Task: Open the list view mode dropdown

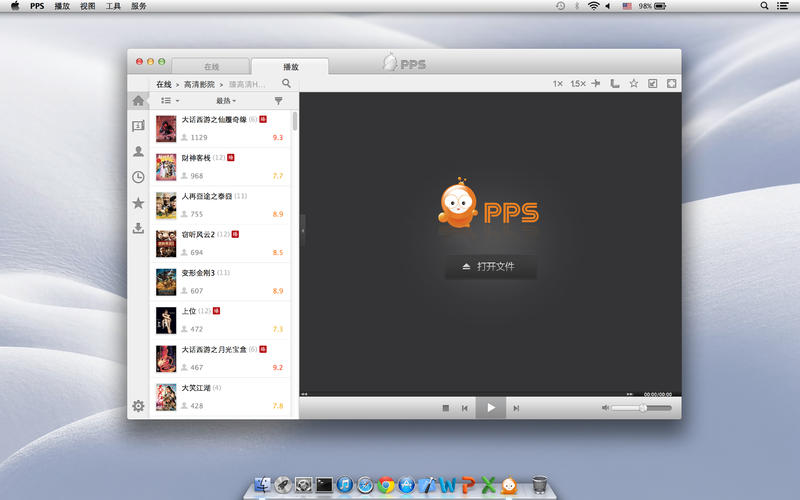Action: pyautogui.click(x=170, y=101)
